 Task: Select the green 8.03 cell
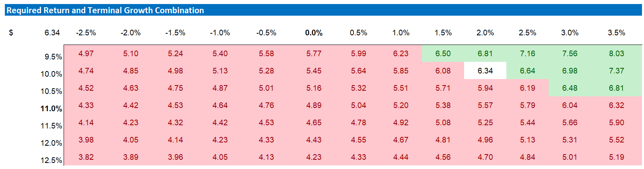pos(616,53)
